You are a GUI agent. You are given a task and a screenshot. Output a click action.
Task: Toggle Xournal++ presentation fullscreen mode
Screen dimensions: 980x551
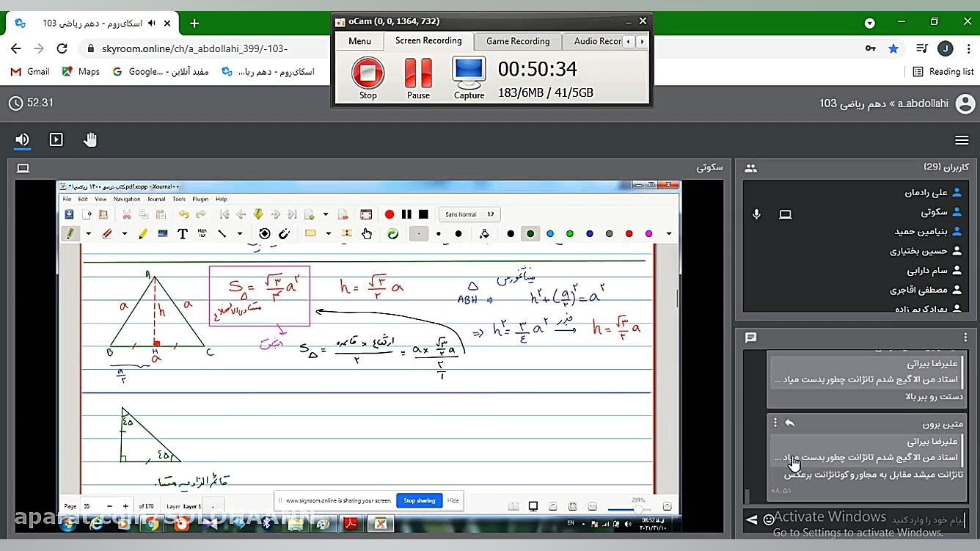(x=366, y=214)
